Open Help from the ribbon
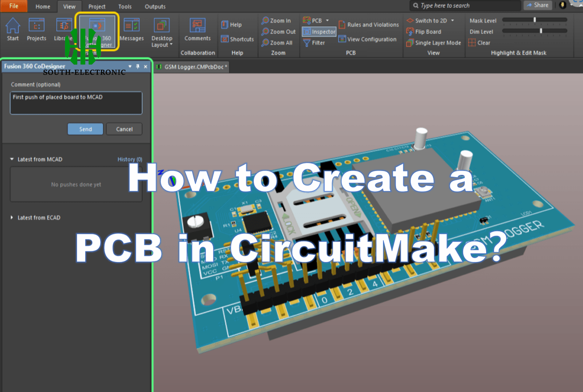The image size is (583, 392). 232,25
